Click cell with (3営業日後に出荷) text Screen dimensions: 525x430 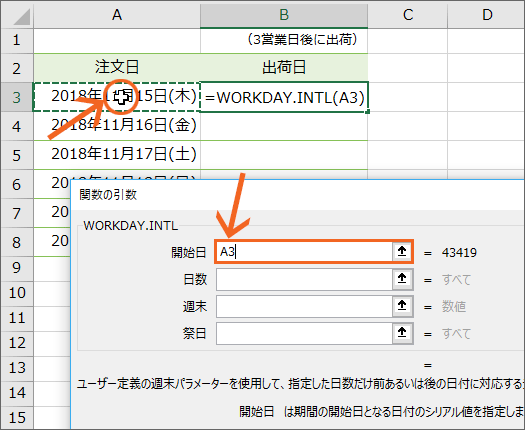[284, 41]
